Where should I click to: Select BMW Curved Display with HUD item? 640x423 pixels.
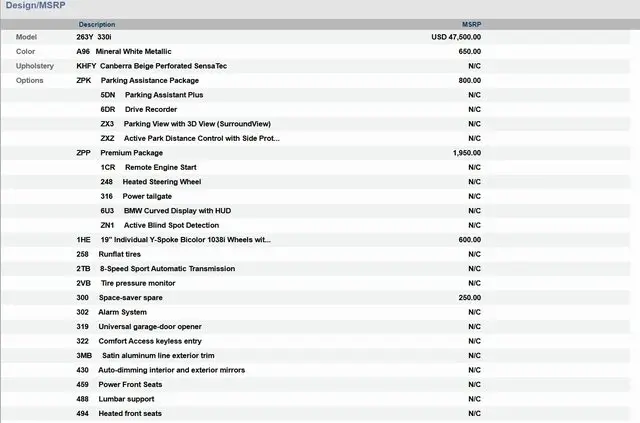click(177, 211)
